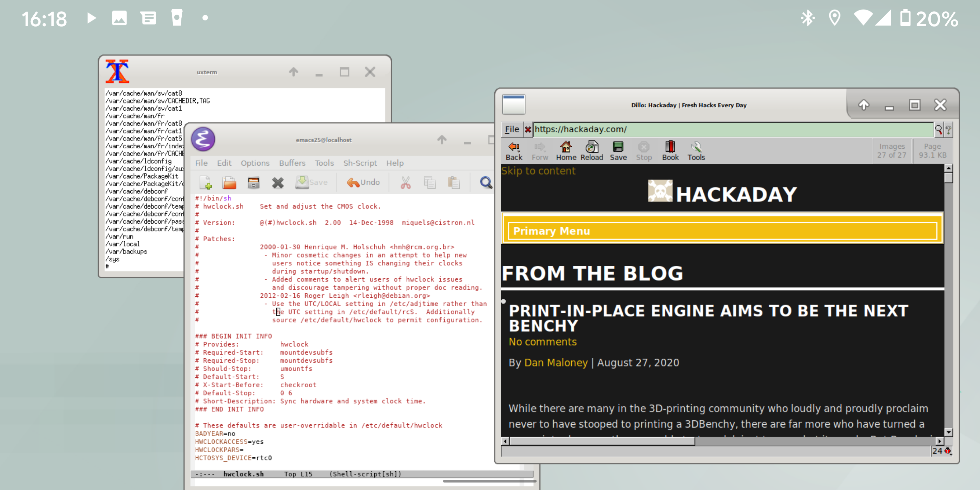Click the battery percentage status icon
980x490 pixels.
point(931,17)
